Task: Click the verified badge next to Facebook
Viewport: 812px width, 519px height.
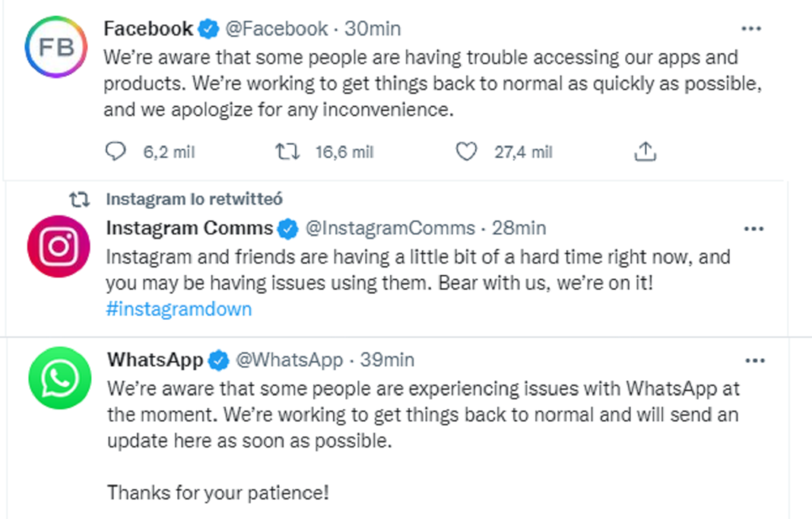Action: tap(208, 30)
